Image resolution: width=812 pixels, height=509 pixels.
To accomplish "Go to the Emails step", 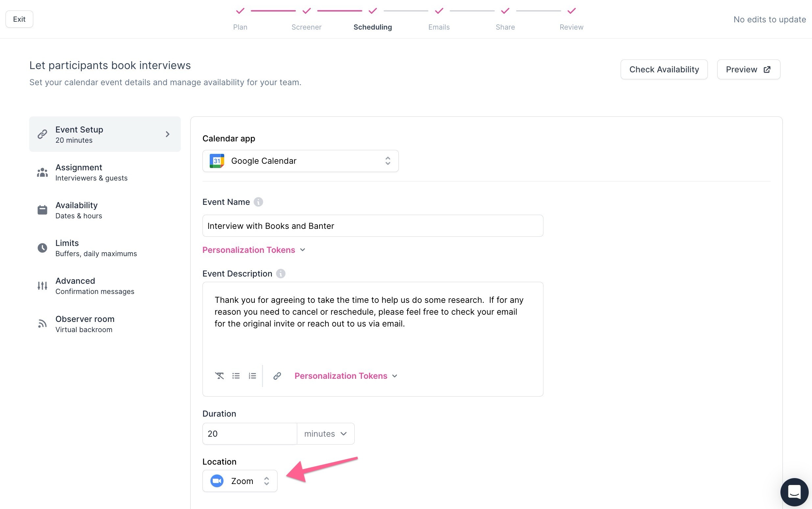I will pos(439,27).
